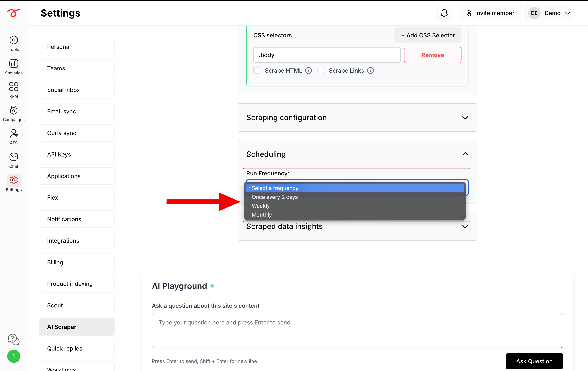588x371 pixels.
Task: Open Email sync settings tab
Action: 76,111
